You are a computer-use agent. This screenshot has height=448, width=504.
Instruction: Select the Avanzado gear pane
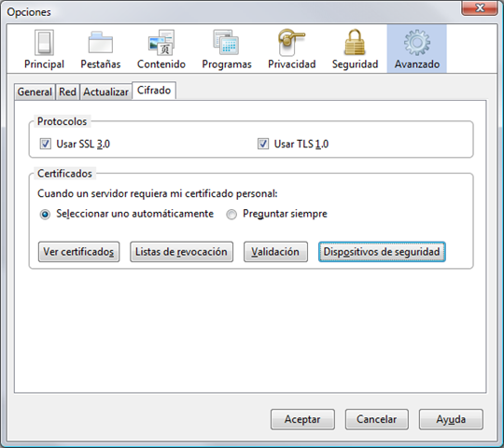click(x=417, y=49)
